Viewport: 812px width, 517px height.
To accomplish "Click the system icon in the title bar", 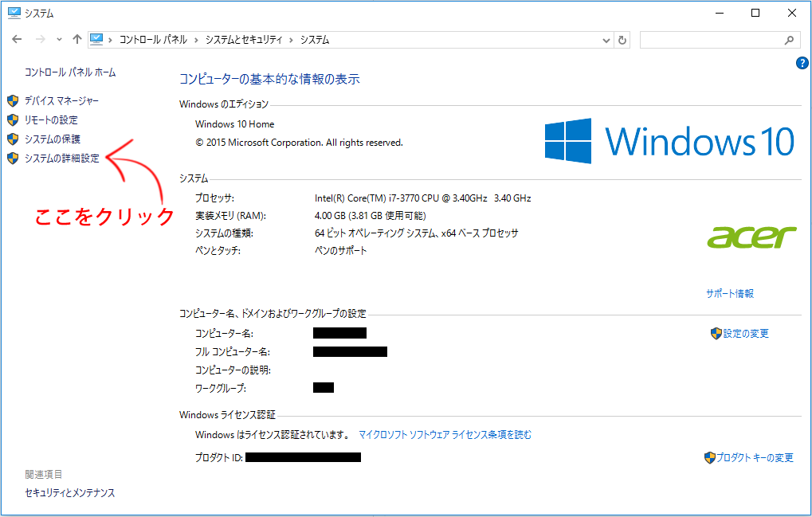I will [14, 13].
